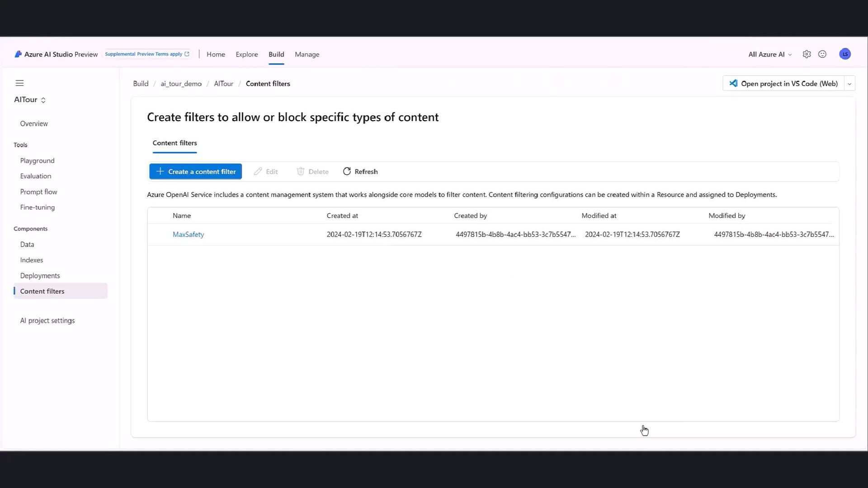The height and width of the screenshot is (488, 868).
Task: Sort by the Name column header
Action: (182, 216)
